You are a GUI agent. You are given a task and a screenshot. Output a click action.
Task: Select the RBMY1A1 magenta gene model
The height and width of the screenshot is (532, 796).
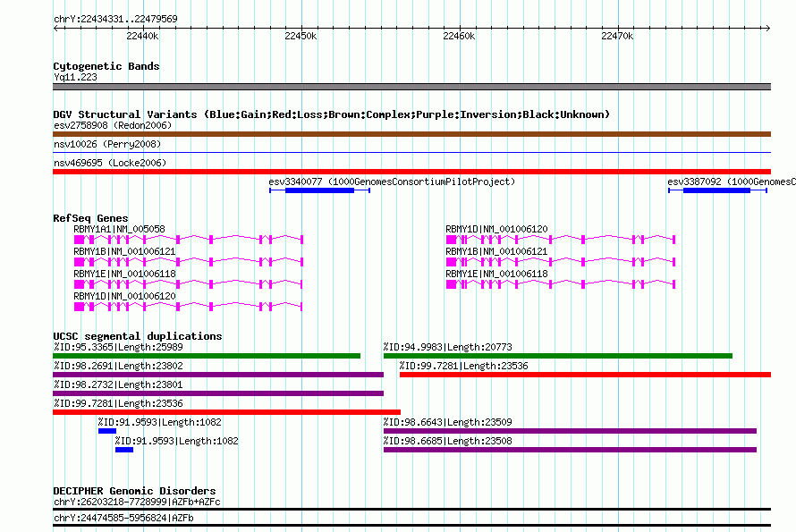(x=189, y=240)
